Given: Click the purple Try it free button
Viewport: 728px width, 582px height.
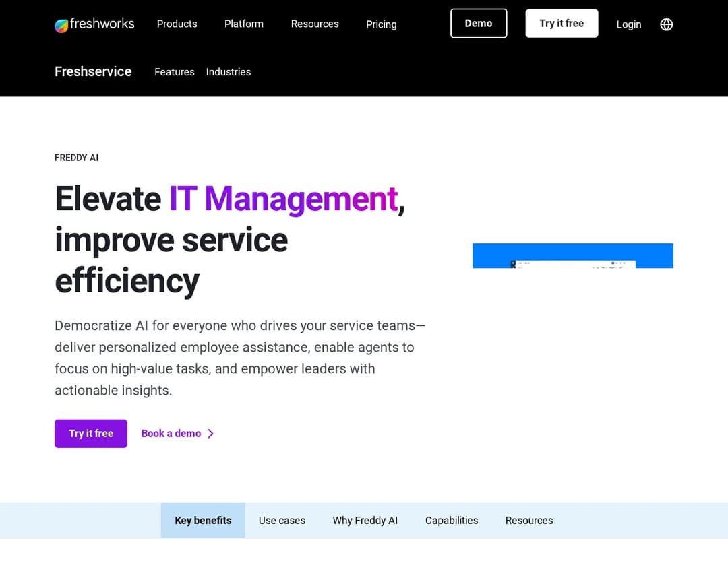Looking at the screenshot, I should (x=91, y=434).
